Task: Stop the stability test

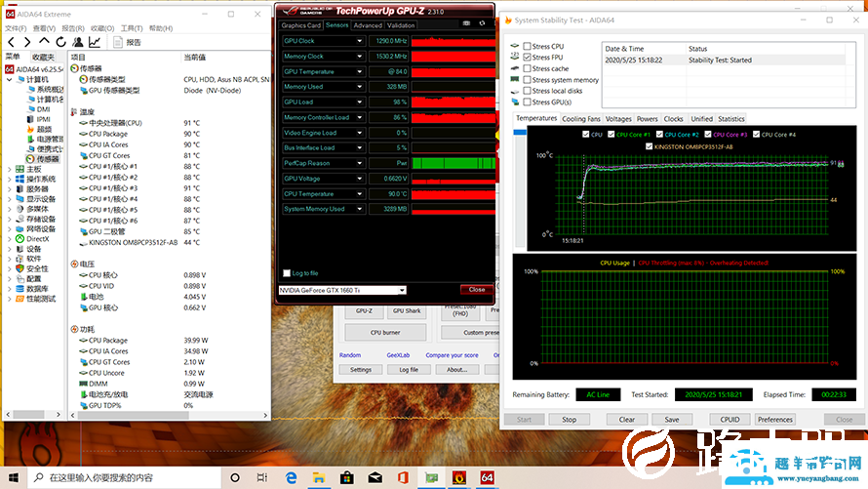Action: [569, 420]
